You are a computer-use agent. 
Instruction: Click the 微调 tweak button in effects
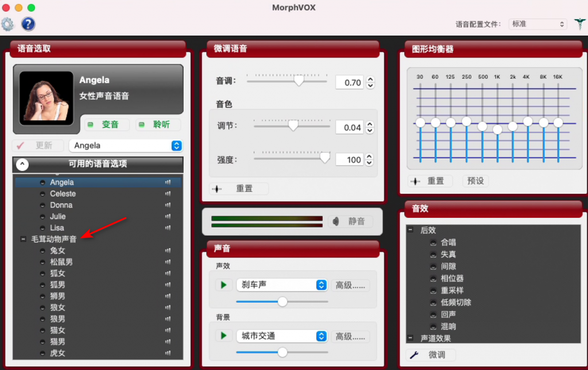pyautogui.click(x=431, y=354)
